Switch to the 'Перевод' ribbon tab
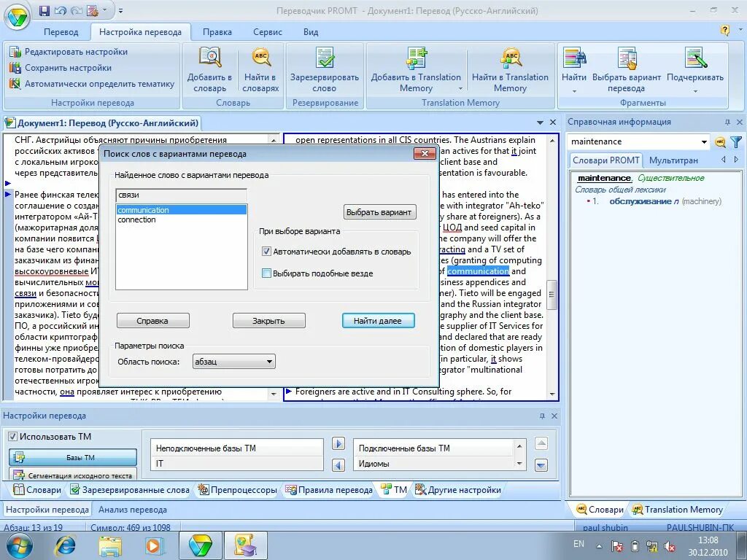Screen dimensions: 747x560 [x=61, y=32]
